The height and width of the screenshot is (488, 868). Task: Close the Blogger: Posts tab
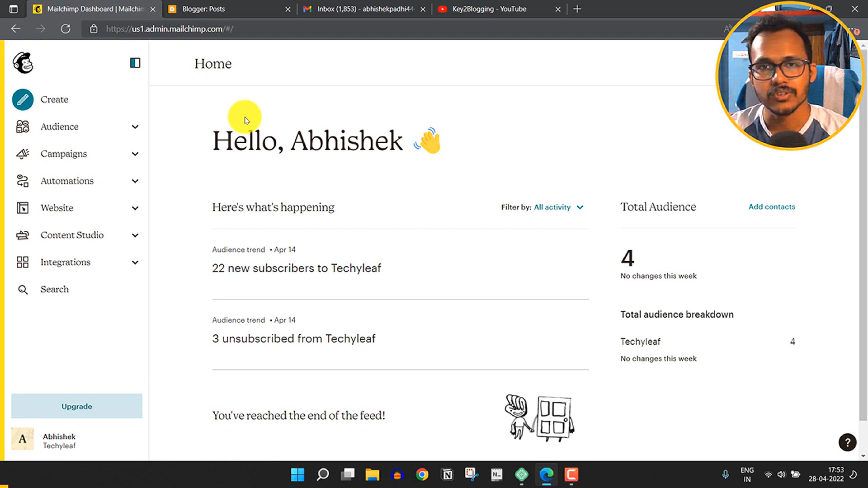[288, 9]
